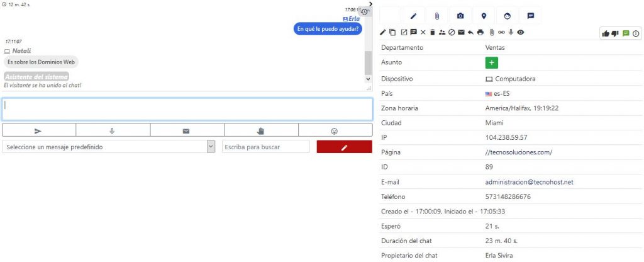
Task: Click the scrollbar down arrow in chat
Action: pos(368,79)
